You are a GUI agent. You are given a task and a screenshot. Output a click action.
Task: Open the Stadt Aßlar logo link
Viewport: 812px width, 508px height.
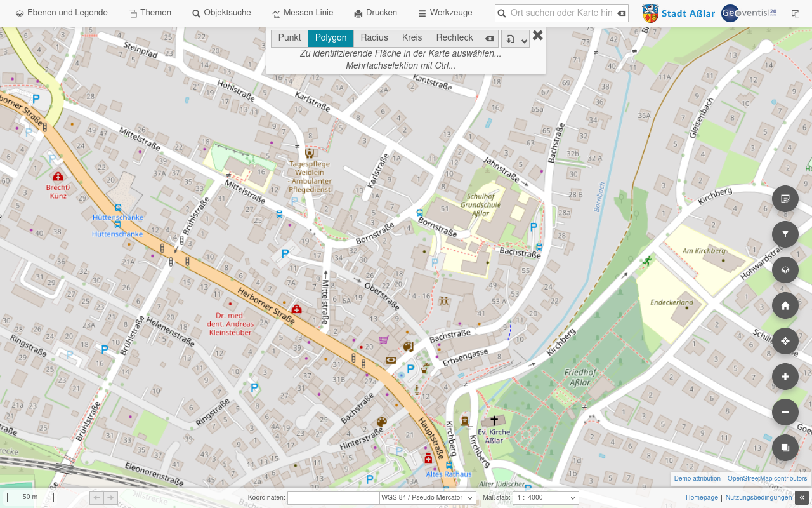(678, 13)
